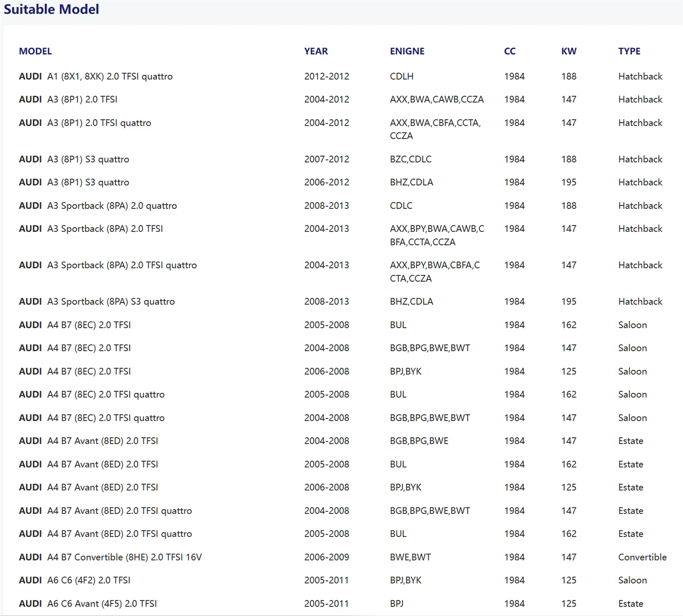
Task: Select the MODEL column header
Action: point(35,51)
